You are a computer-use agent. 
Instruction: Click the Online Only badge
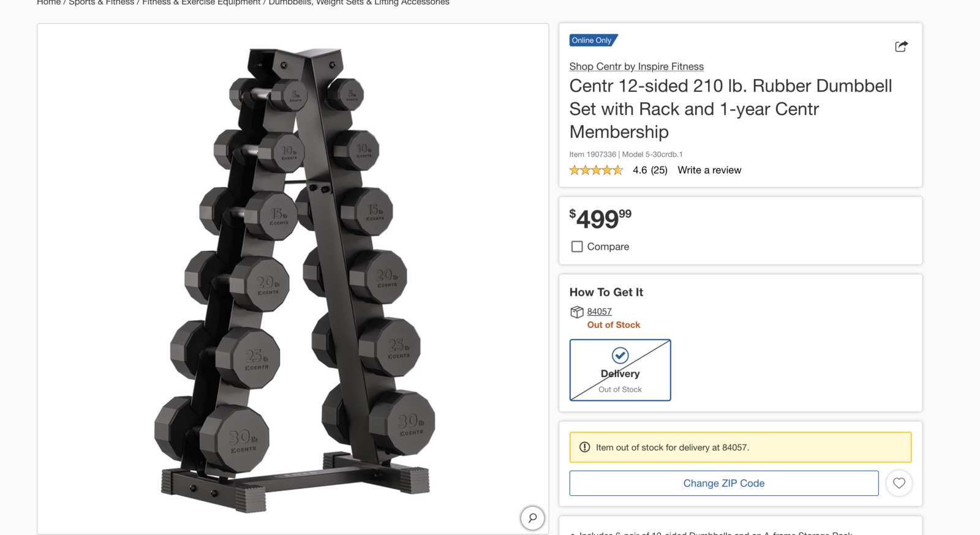pos(593,40)
